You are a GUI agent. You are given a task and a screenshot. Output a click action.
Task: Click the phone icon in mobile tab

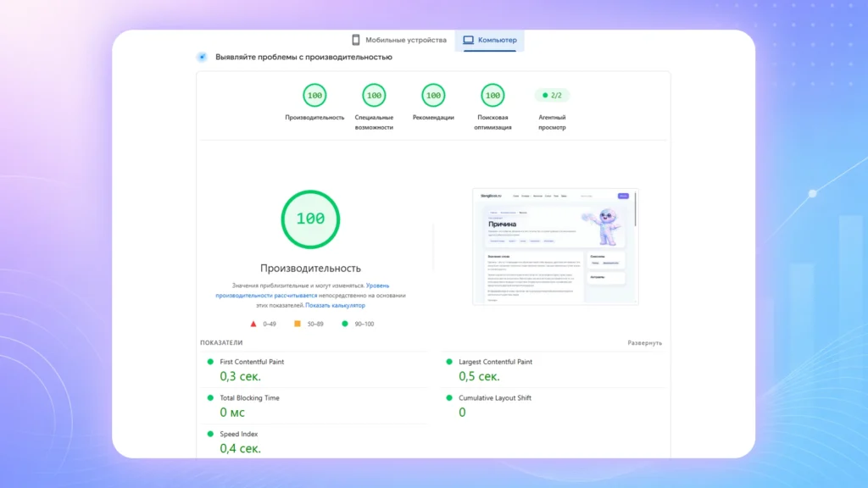[x=356, y=40]
